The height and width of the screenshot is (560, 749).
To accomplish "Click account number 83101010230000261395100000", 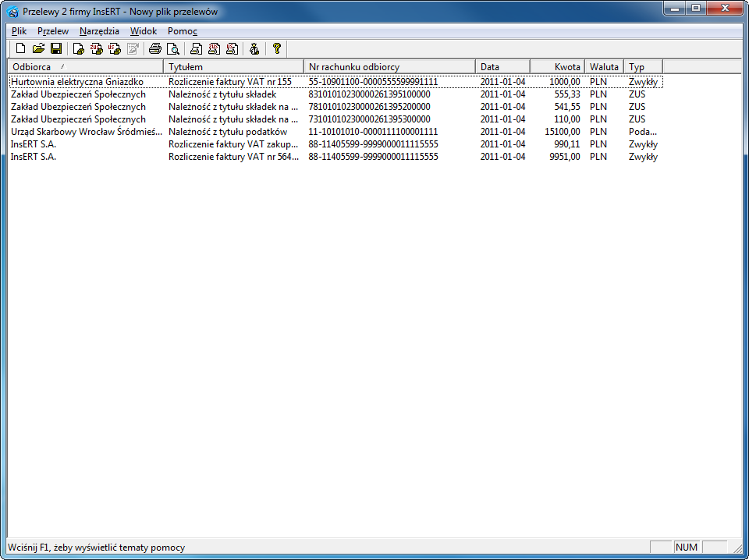I will click(369, 94).
